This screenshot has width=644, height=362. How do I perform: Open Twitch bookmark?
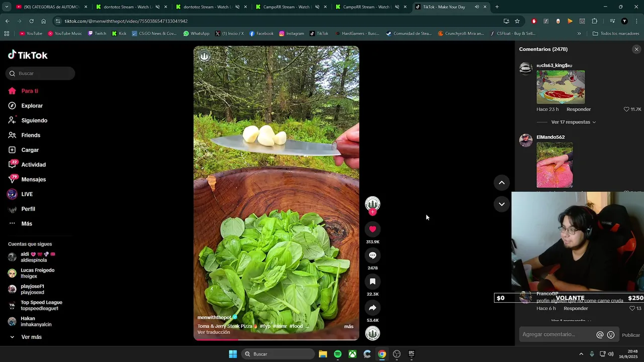pyautogui.click(x=97, y=34)
